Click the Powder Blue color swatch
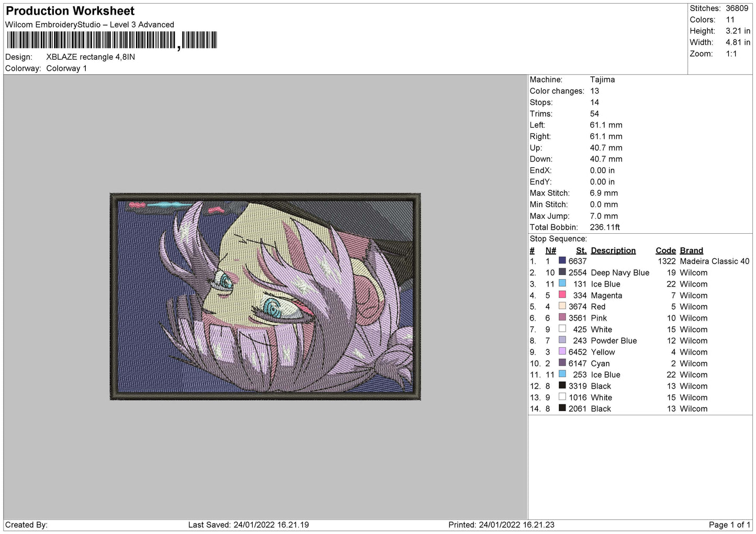756x534 pixels. click(x=562, y=340)
